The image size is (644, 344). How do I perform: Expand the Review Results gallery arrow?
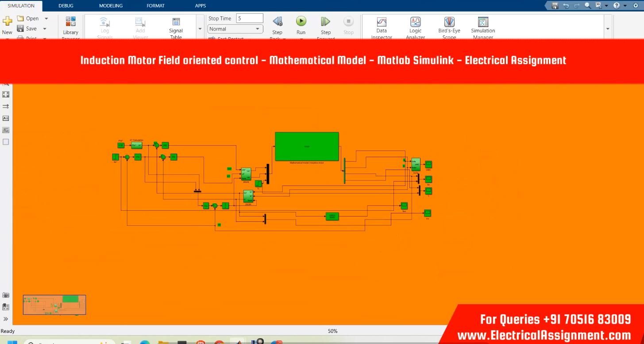coord(608,28)
